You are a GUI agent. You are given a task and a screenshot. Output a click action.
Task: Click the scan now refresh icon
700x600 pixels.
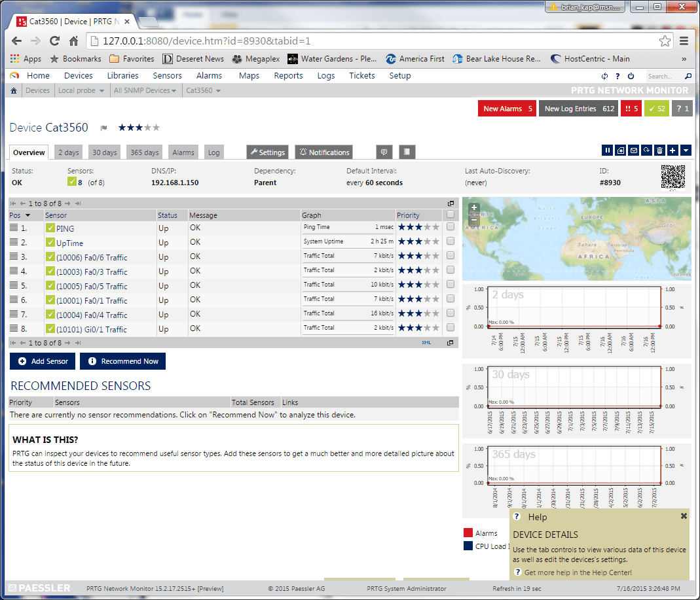(646, 150)
